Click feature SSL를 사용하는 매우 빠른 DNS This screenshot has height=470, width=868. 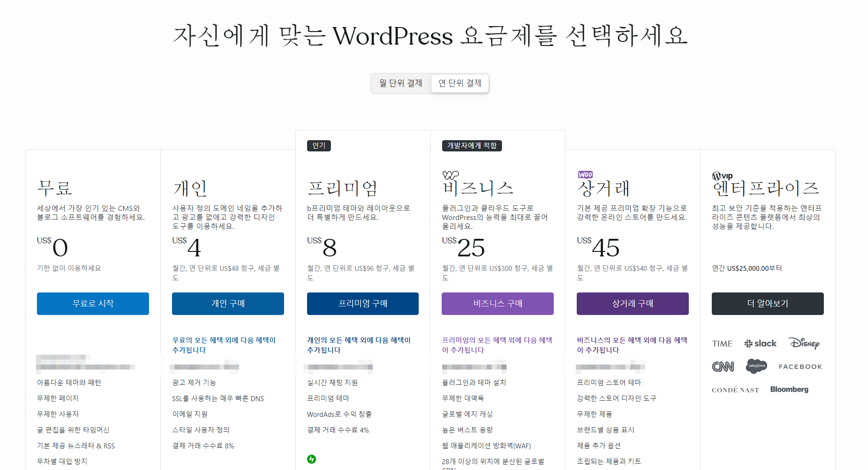(218, 398)
